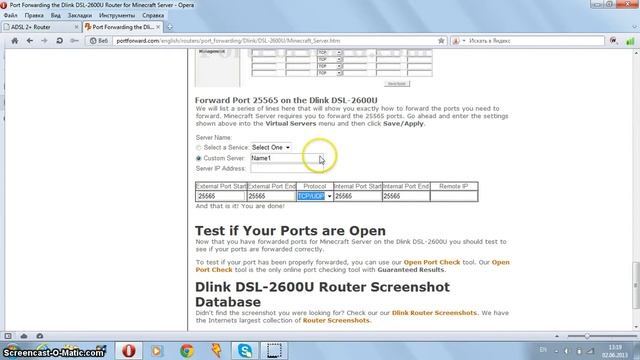Open the Справка menu

pyautogui.click(x=153, y=16)
